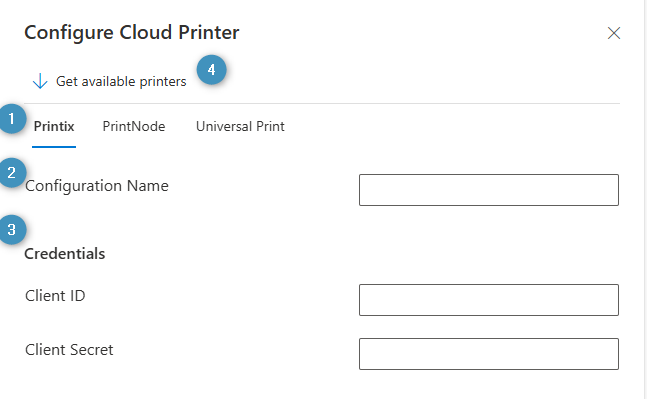
Task: Open the PrintNode tab
Action: [134, 126]
